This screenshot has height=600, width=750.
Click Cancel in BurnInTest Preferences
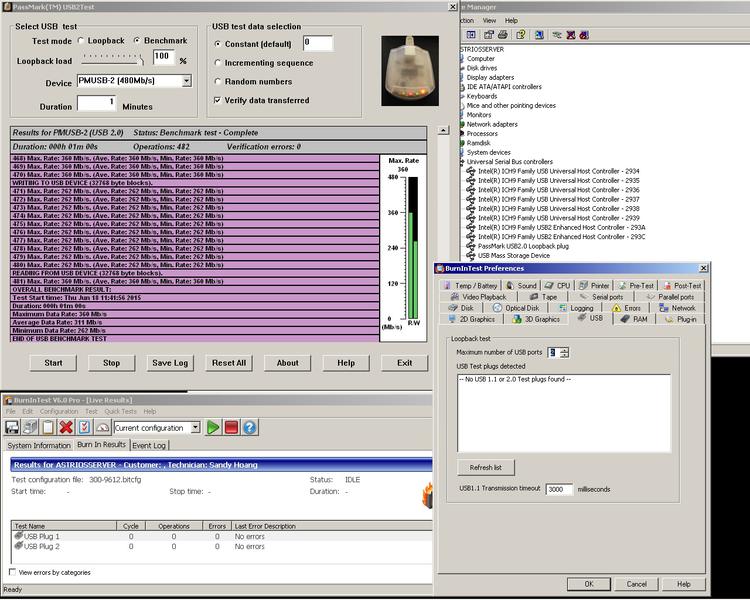pos(636,584)
